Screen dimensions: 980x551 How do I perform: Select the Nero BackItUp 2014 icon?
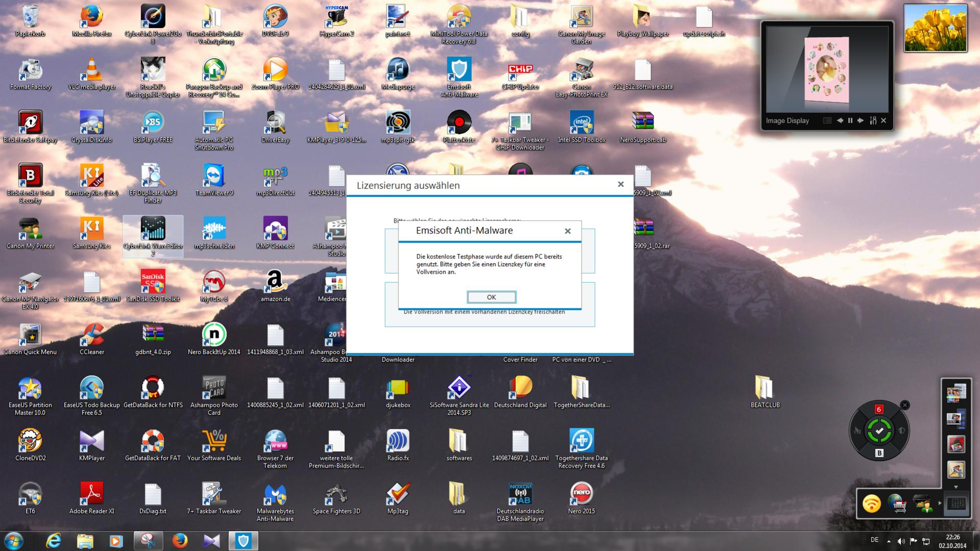click(214, 340)
